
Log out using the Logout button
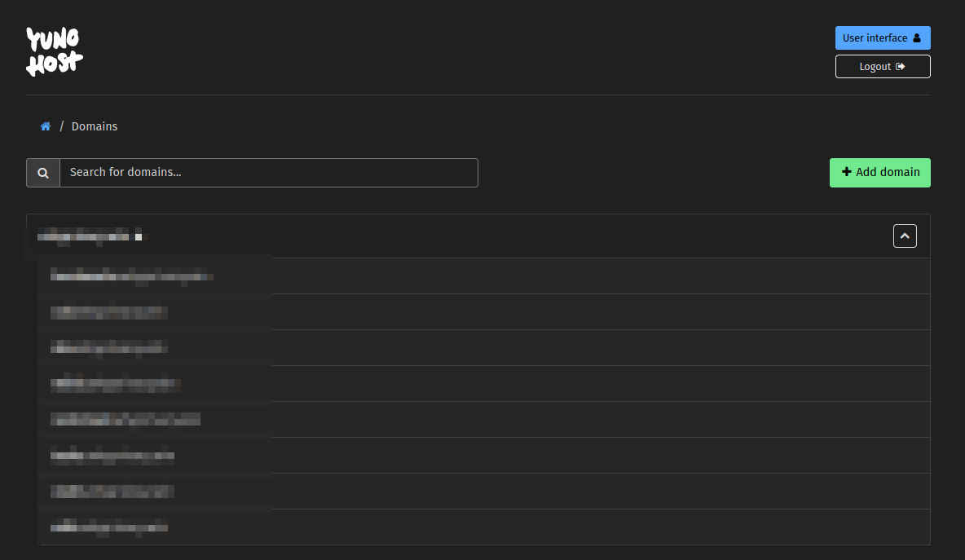pyautogui.click(x=883, y=67)
